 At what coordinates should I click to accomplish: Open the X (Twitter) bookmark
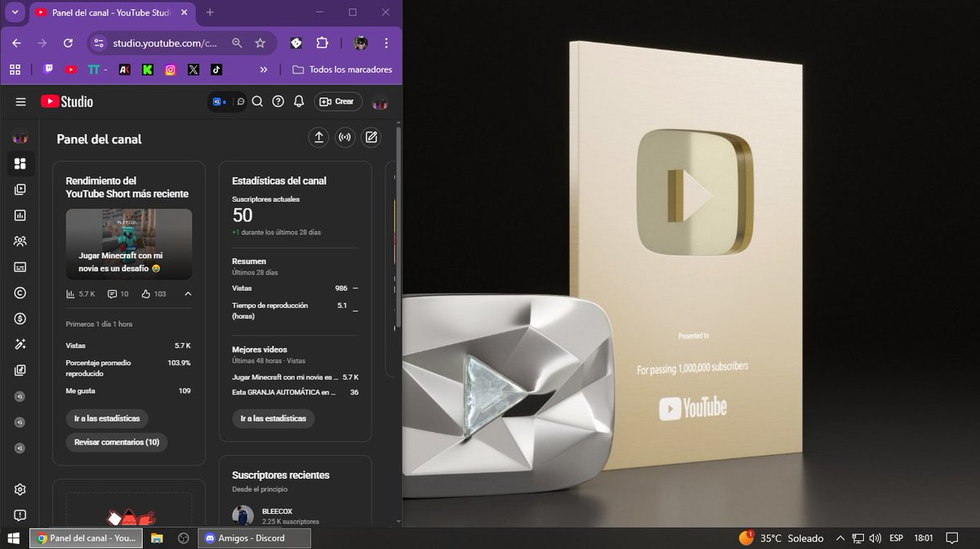tap(193, 69)
